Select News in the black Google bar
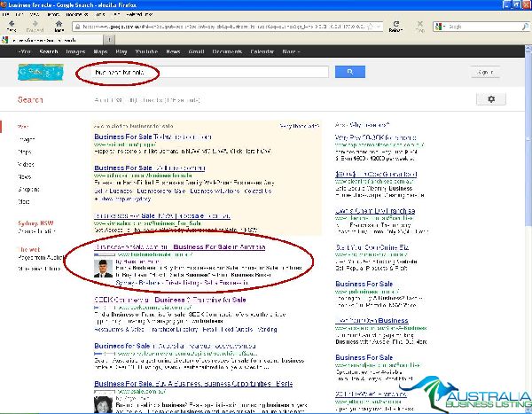Screen dimensions: 532x414 coord(173,51)
